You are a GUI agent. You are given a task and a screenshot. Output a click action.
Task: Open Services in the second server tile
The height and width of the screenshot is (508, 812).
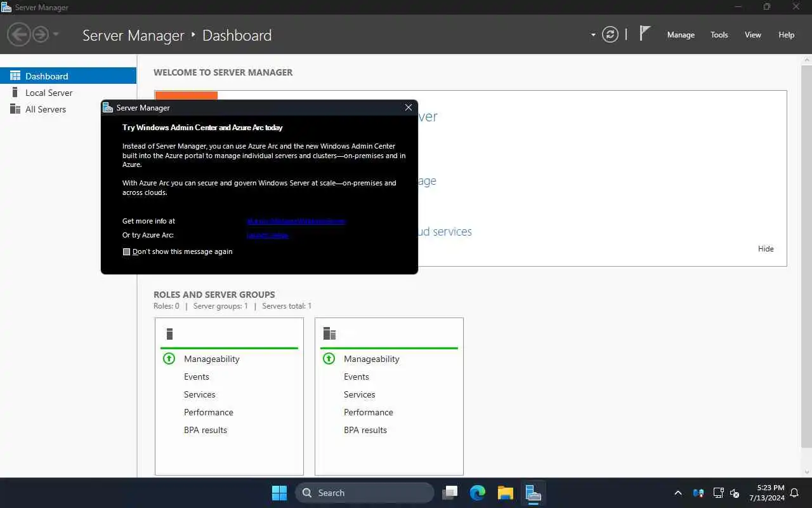coord(359,394)
